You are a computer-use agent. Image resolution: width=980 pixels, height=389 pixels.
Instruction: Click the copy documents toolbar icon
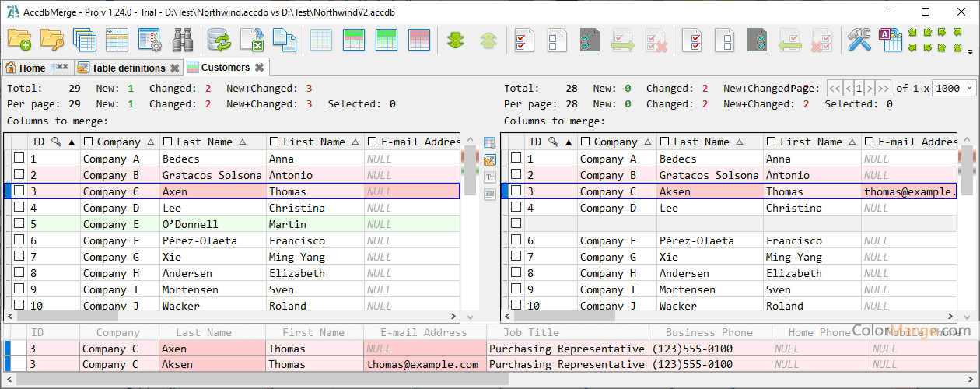click(285, 39)
